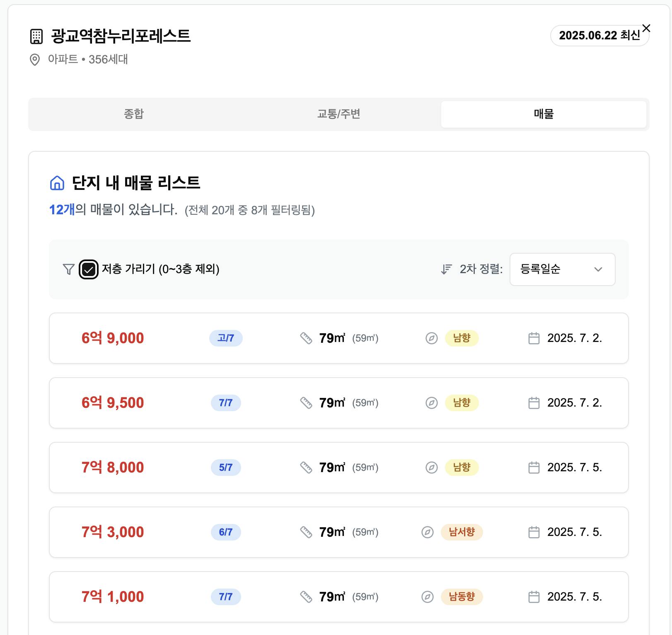This screenshot has width=672, height=635.
Task: Click the house icon beside 단지 내 매물 리스트
Action: [x=57, y=183]
